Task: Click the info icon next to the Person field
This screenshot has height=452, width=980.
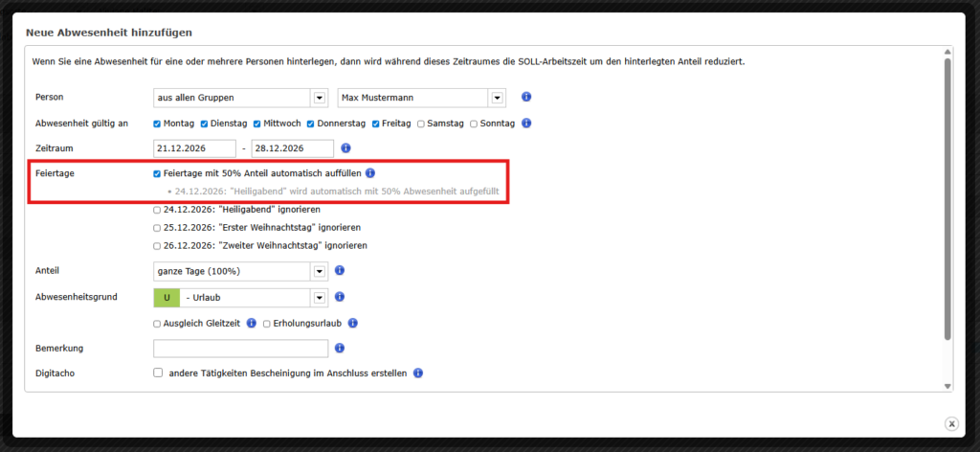Action: pos(526,98)
